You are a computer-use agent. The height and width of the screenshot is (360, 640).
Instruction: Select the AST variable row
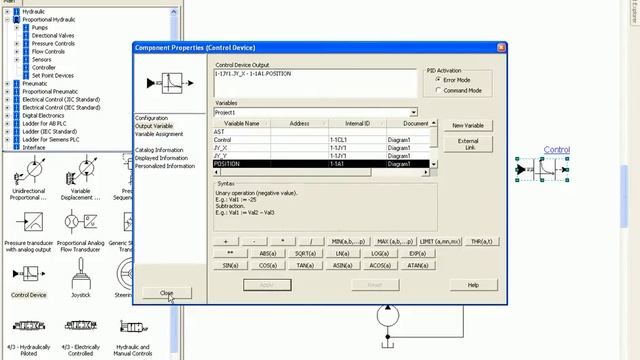(321, 132)
